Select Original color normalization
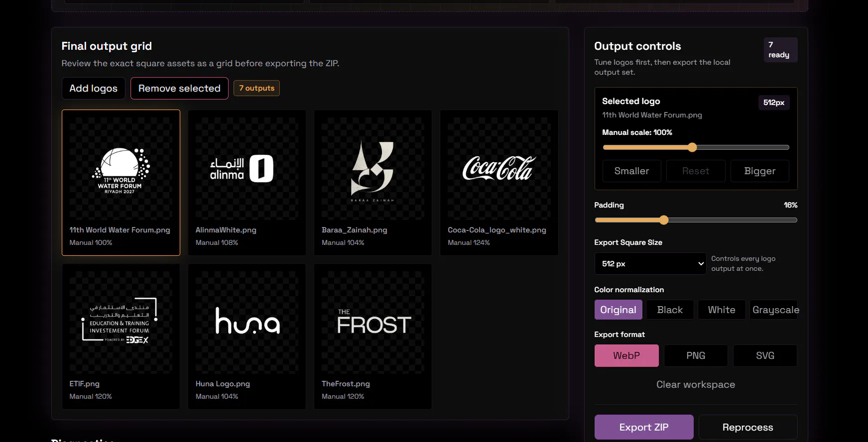This screenshot has width=868, height=442. [619, 310]
